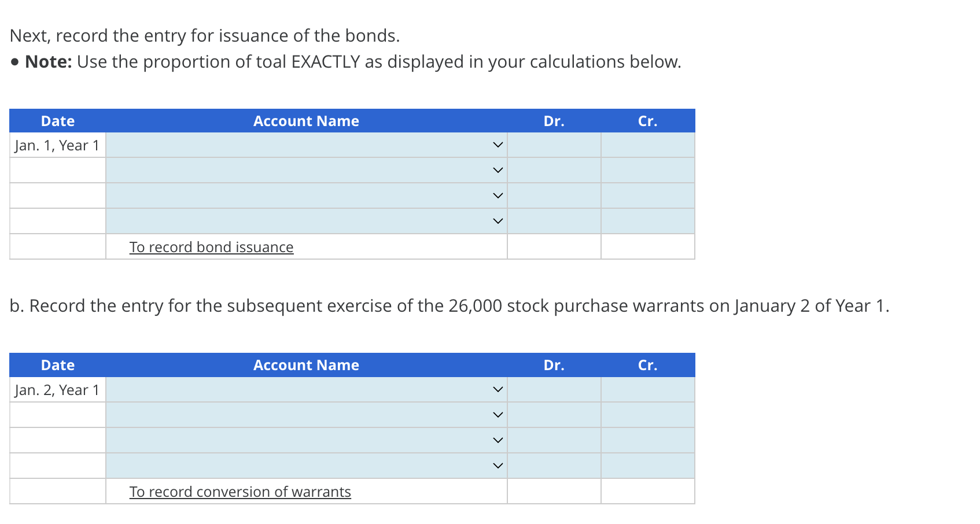Open the first account name dropdown for bond issuance
Image resolution: width=980 pixels, height=524 pixels.
[498, 145]
